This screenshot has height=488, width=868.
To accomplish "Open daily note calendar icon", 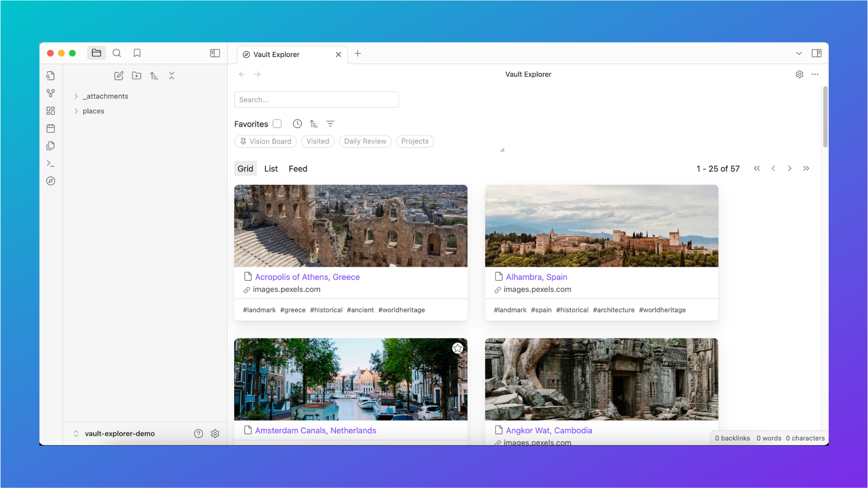I will coord(51,128).
